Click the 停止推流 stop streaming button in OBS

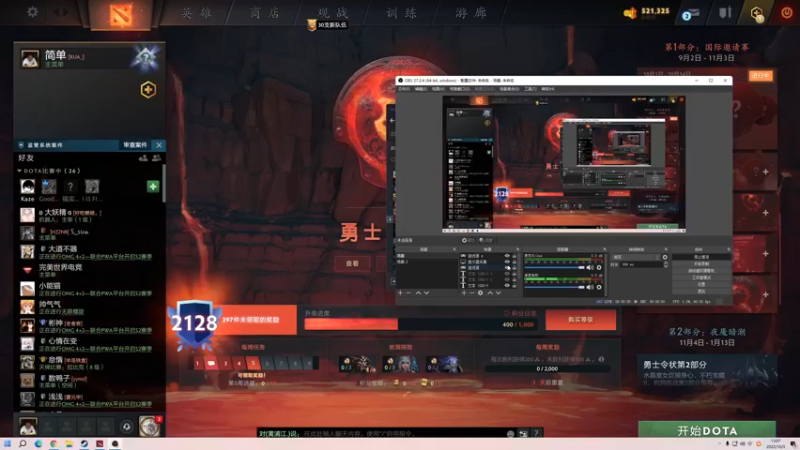click(x=701, y=257)
